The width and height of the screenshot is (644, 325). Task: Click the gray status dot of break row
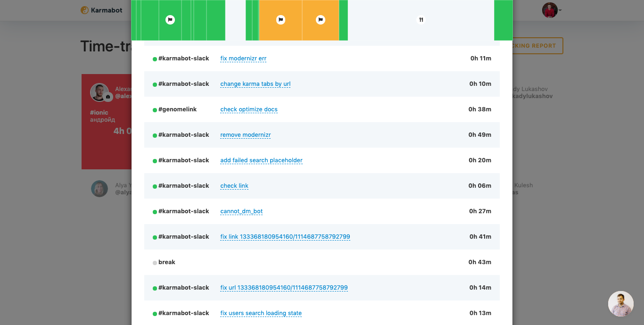pos(155,263)
